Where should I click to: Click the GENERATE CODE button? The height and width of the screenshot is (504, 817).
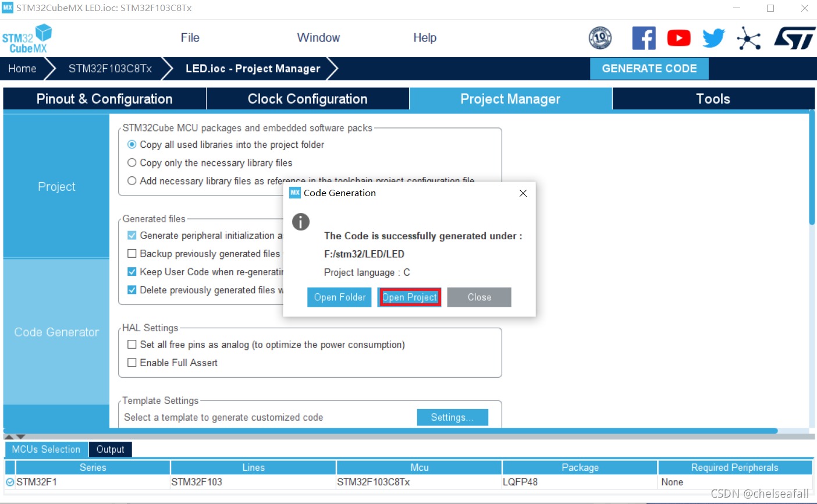(x=649, y=69)
